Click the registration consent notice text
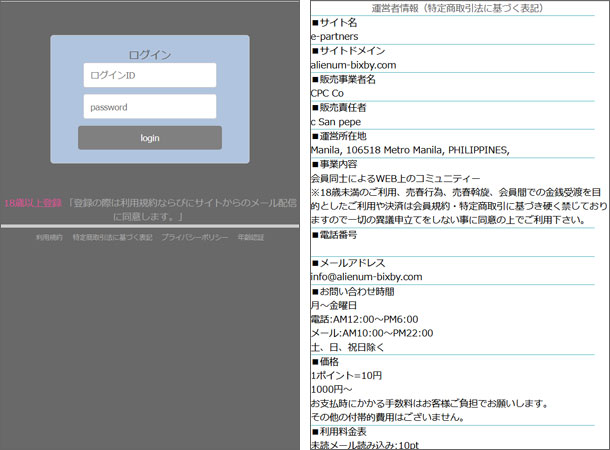 point(180,209)
